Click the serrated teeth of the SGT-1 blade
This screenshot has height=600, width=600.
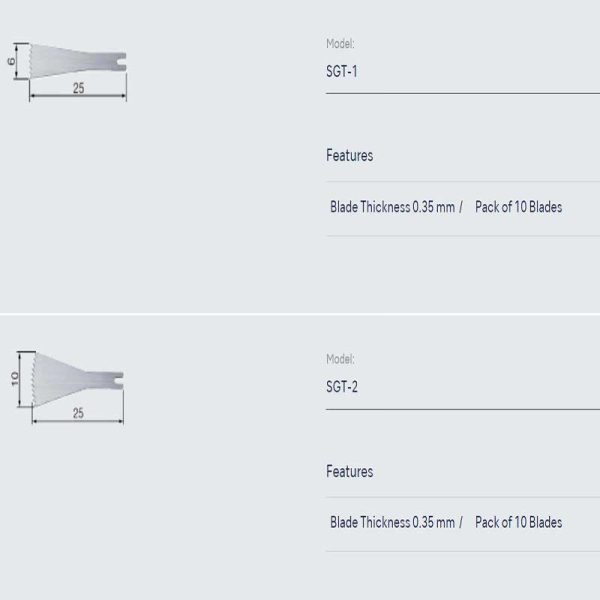31,61
